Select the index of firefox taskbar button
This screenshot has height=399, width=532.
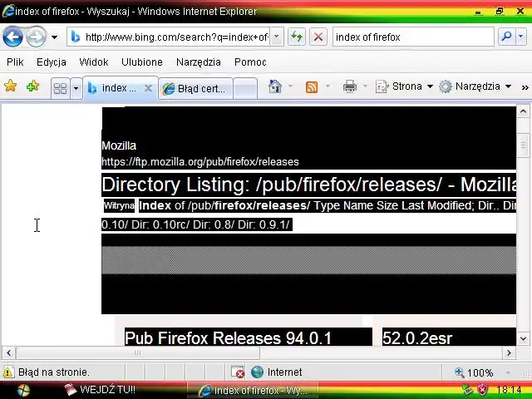(x=253, y=391)
